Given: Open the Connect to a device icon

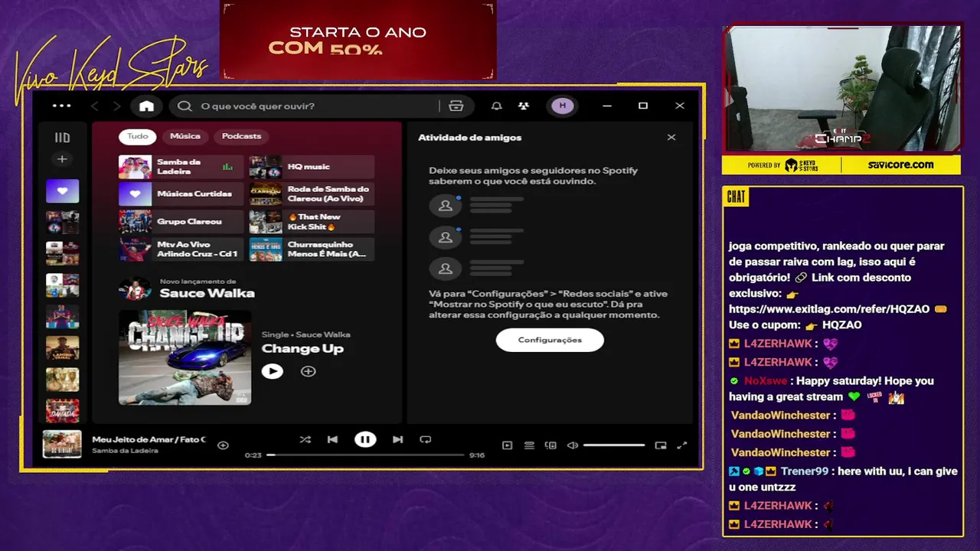Looking at the screenshot, I should pyautogui.click(x=550, y=445).
